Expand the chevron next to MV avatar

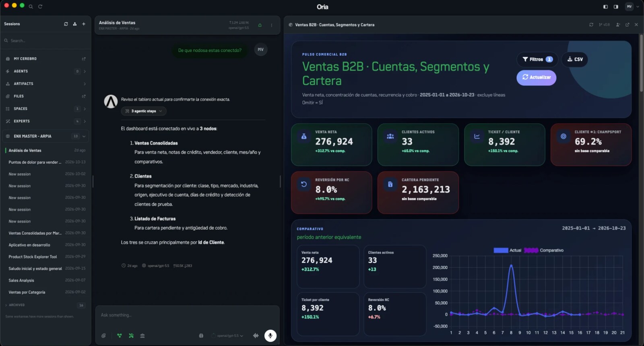point(638,6)
